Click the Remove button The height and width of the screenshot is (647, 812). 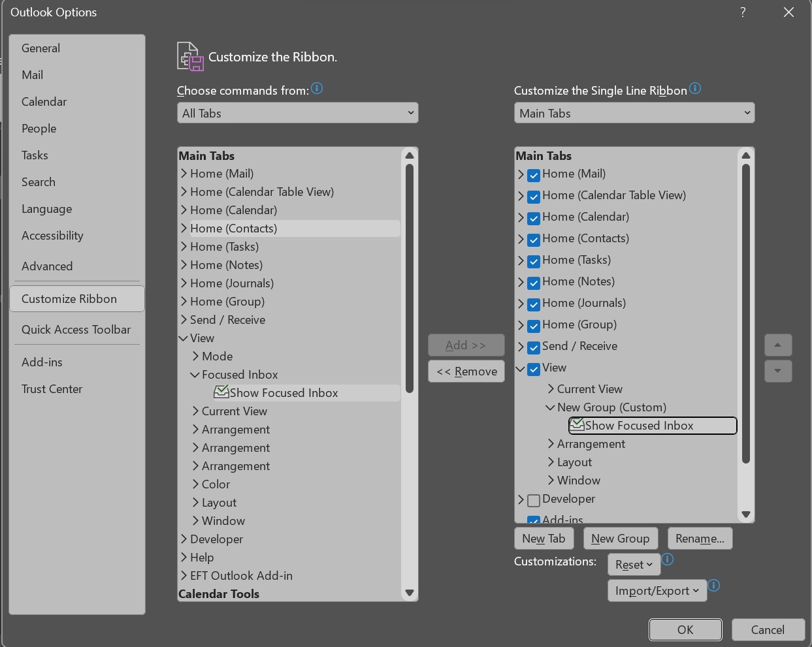(466, 371)
